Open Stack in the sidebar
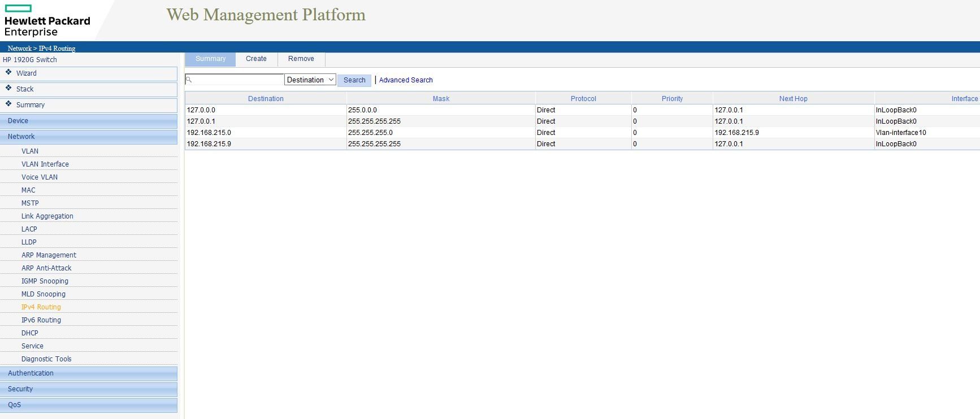The width and height of the screenshot is (980, 419). (89, 89)
